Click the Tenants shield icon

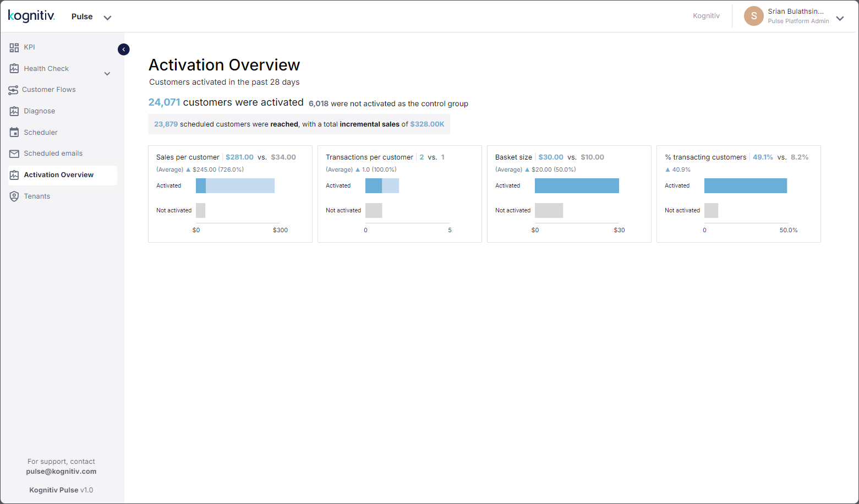pyautogui.click(x=14, y=196)
